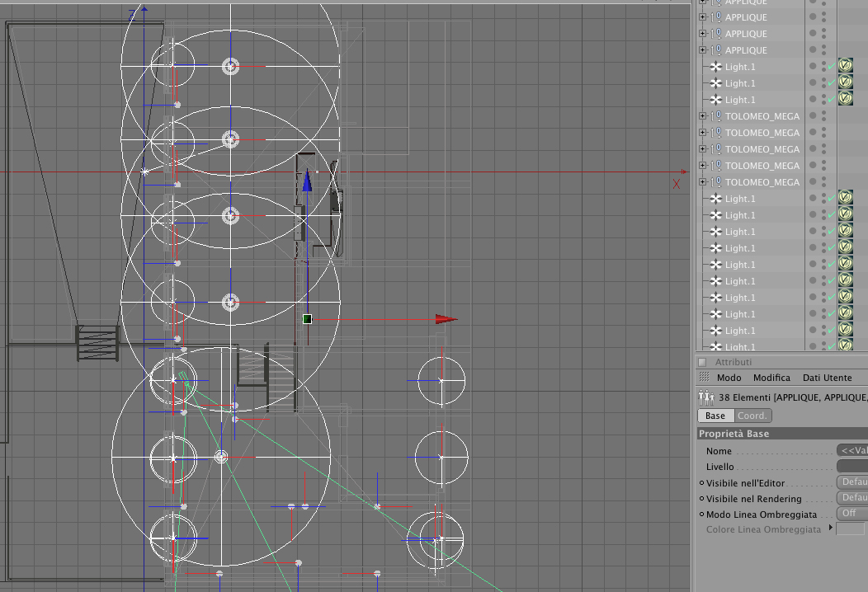This screenshot has height=592, width=868.
Task: Open the Dati Utente menu
Action: tap(827, 378)
